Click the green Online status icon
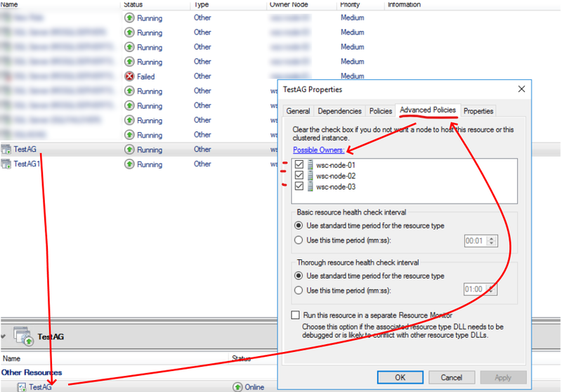The height and width of the screenshot is (392, 562). pyautogui.click(x=237, y=387)
